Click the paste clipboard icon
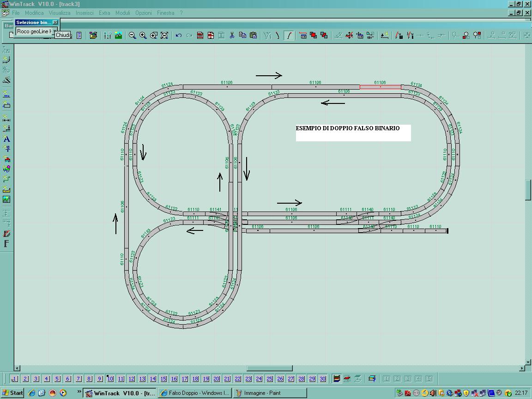The image size is (532, 399). 253,35
